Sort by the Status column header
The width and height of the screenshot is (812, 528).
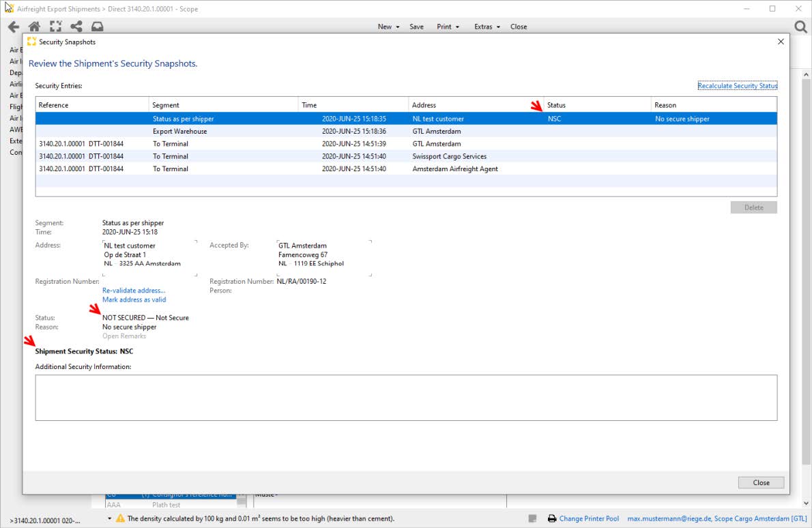coord(597,105)
